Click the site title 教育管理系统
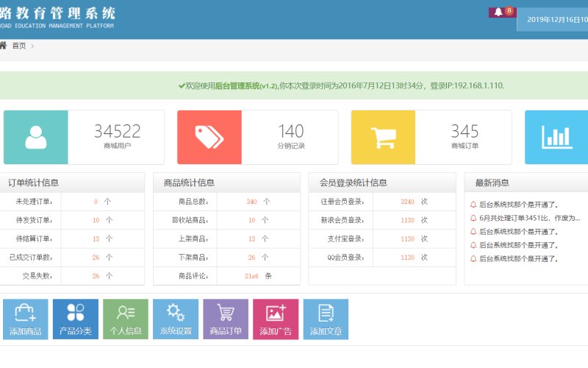The width and height of the screenshot is (588, 368). 65,13
